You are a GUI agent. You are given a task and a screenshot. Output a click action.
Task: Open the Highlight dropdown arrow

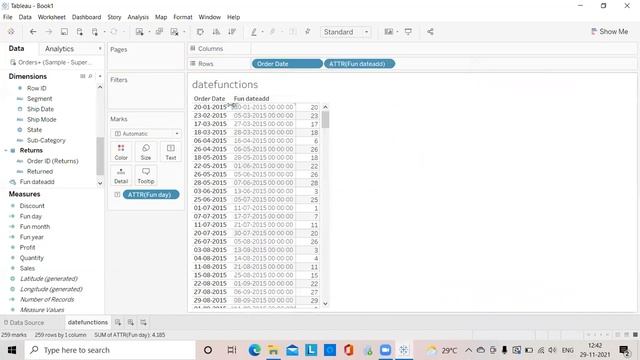(262, 32)
